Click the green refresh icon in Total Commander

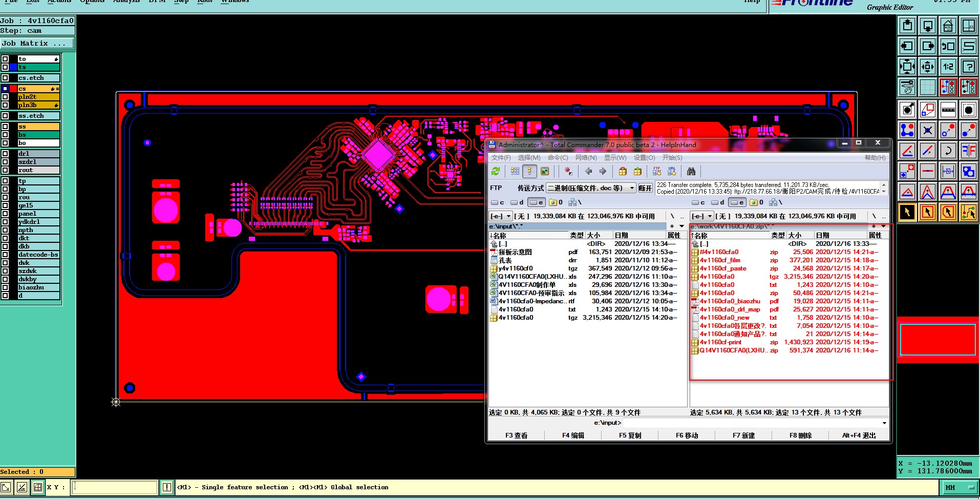tap(496, 172)
